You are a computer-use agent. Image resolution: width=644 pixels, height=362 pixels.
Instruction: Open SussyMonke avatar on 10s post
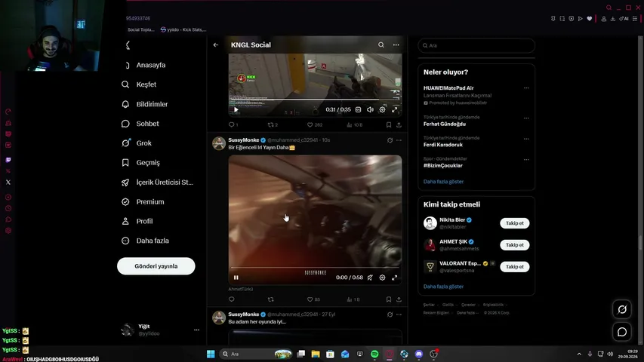coord(219,143)
